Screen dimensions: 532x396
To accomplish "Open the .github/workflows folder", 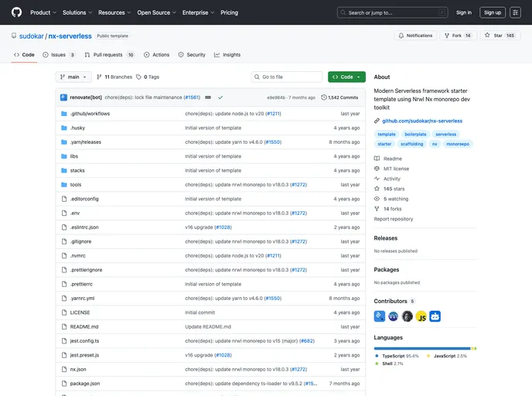I will tap(90, 114).
